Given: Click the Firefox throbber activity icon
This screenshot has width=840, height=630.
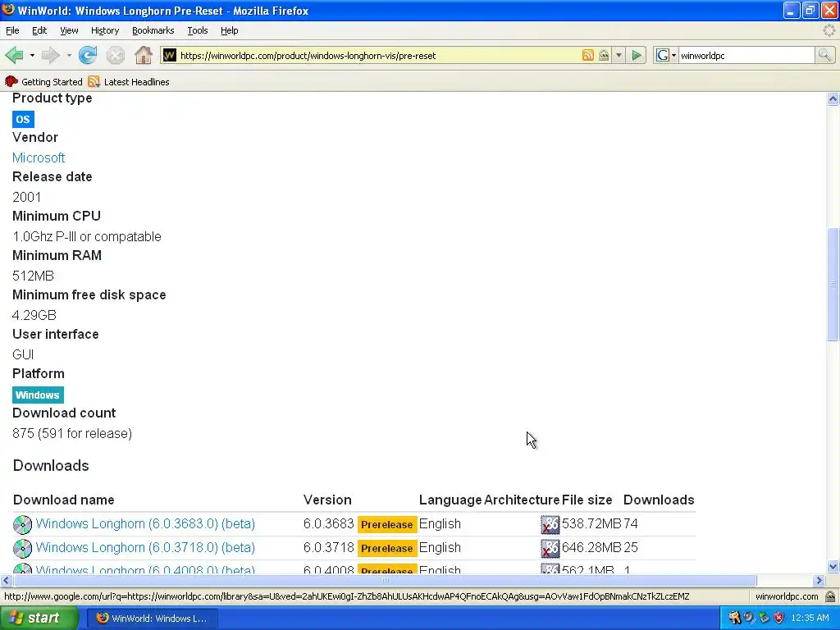Looking at the screenshot, I should (x=829, y=30).
